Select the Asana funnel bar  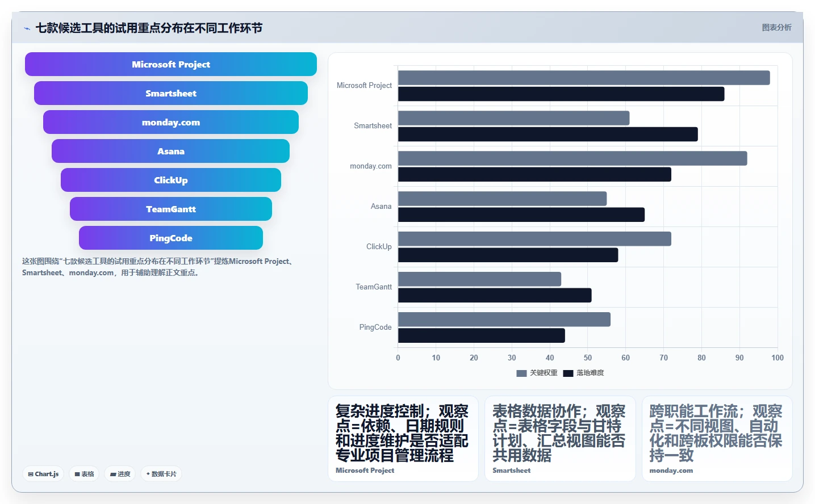(x=171, y=151)
